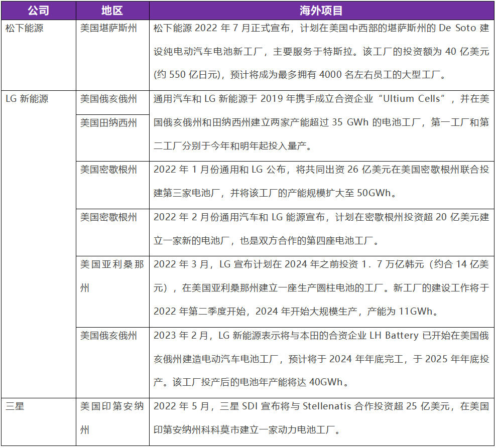Screen dimensions: 496x448
Task: Click the text mentioning Stellenatis
Action: (x=321, y=422)
